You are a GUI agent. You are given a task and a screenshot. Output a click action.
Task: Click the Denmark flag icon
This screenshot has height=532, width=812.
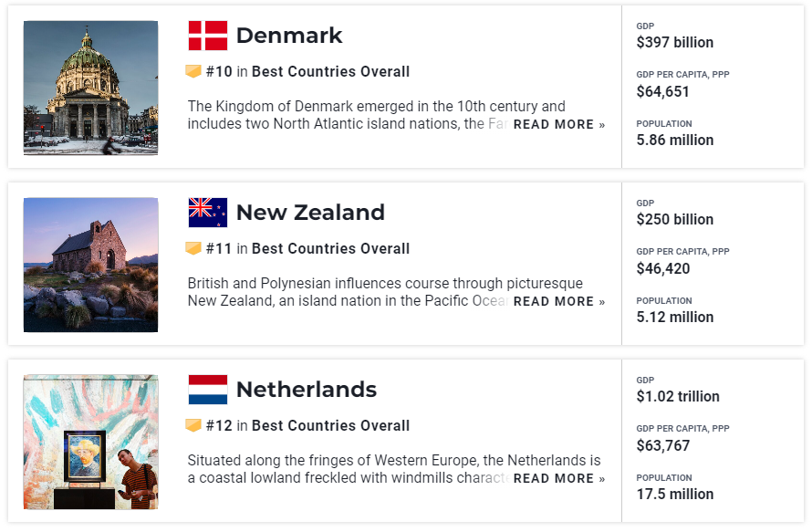(208, 36)
